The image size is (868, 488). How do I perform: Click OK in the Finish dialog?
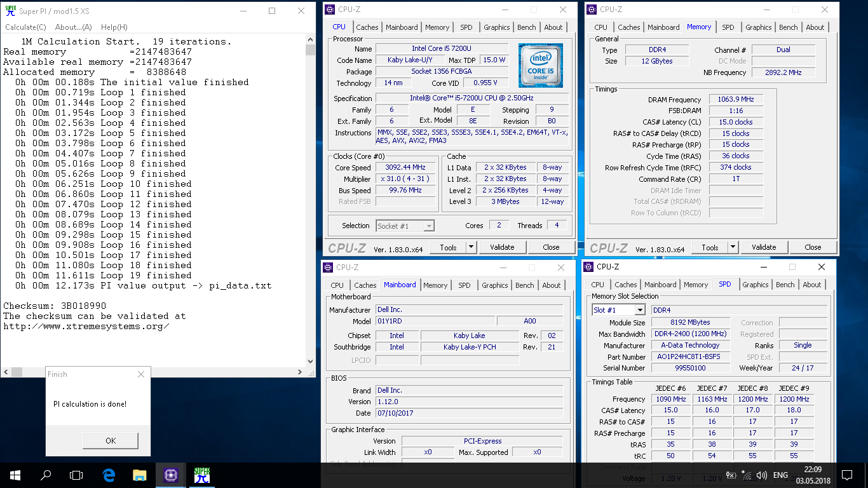coord(111,440)
